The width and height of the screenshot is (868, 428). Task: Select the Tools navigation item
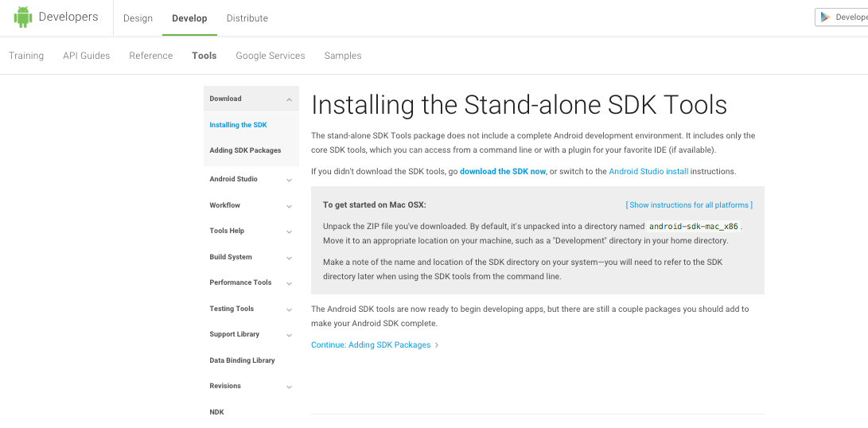click(204, 56)
